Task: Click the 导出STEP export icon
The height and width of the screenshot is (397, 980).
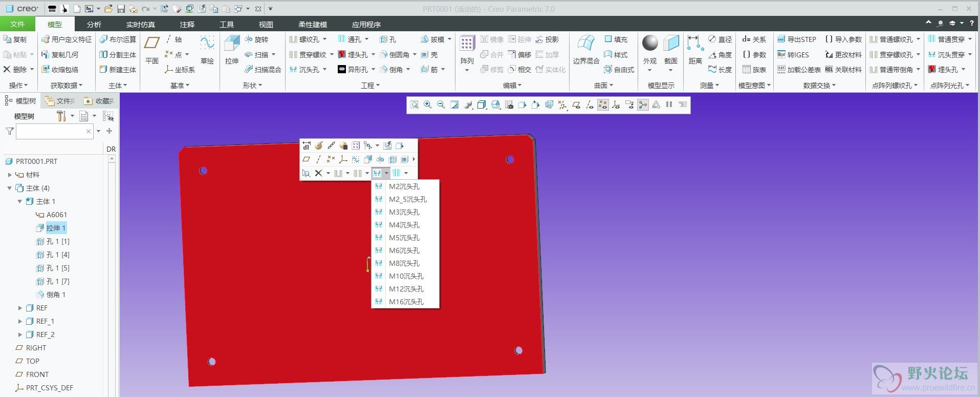Action: point(797,39)
